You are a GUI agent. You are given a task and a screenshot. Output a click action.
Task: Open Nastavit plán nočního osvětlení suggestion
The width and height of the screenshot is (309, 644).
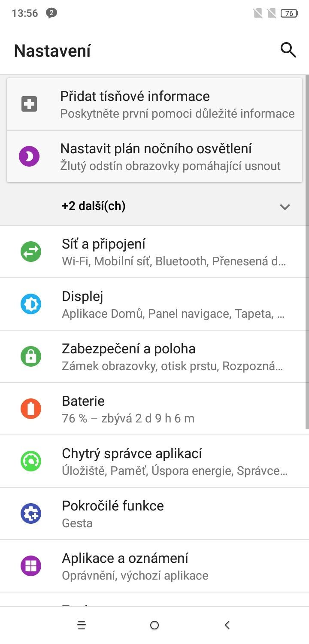(x=154, y=156)
